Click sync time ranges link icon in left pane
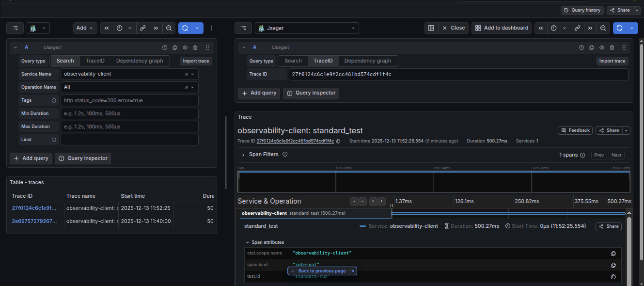Screen dimensions: 644x286 click(143, 28)
